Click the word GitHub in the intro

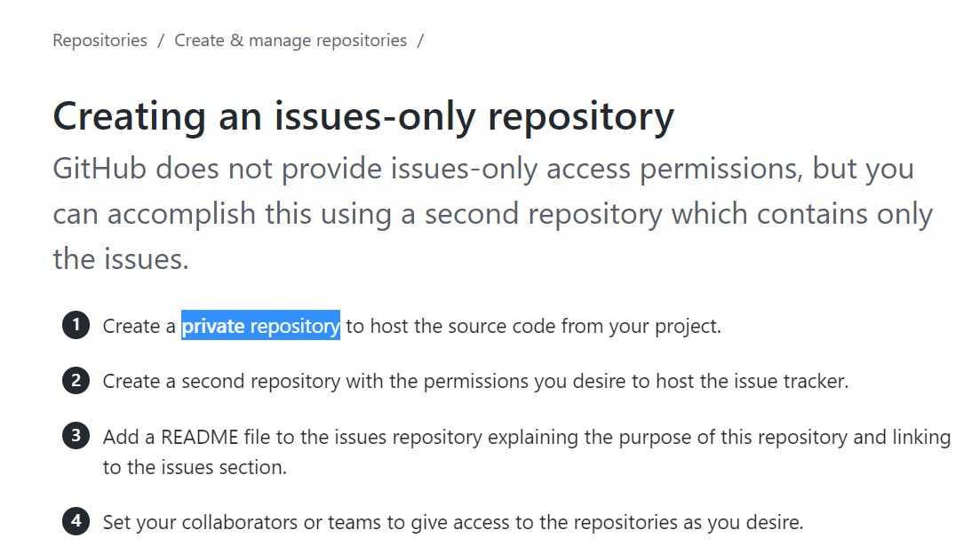point(100,169)
